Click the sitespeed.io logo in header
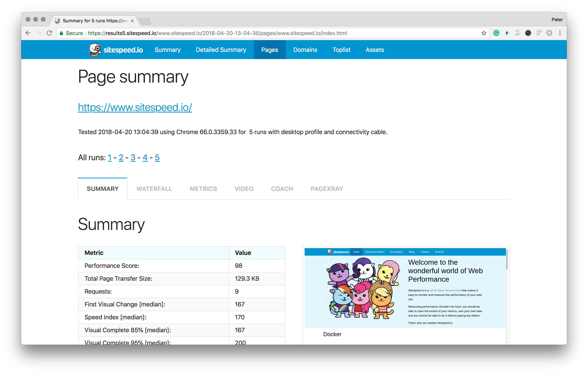This screenshot has height=375, width=588. click(x=116, y=50)
